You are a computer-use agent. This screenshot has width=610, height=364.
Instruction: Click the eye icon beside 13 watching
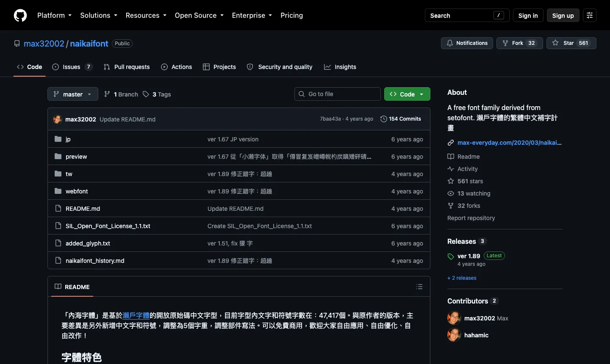(451, 193)
